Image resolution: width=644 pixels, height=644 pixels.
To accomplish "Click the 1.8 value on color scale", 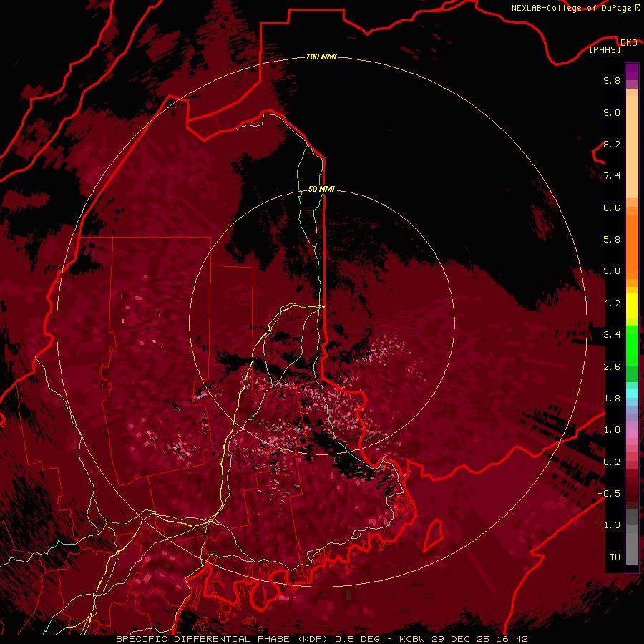I will point(612,399).
